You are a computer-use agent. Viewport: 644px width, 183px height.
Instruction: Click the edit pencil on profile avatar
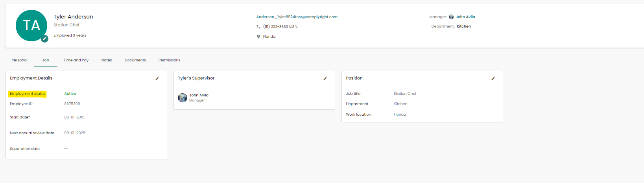[45, 39]
